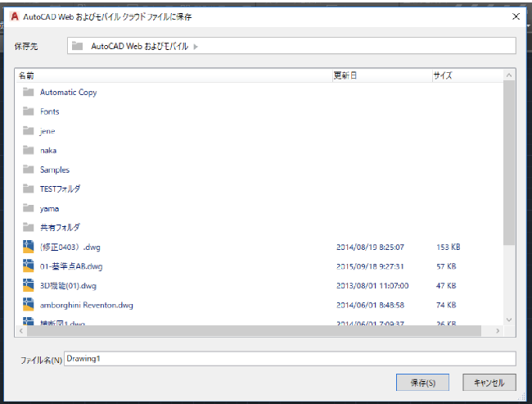Click the jene folder icon
The width and height of the screenshot is (532, 404).
point(28,131)
